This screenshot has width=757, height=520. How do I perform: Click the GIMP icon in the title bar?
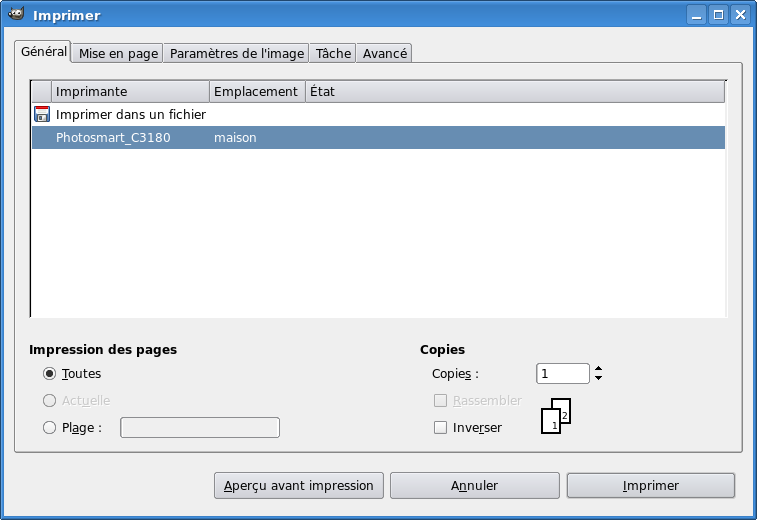(x=17, y=15)
